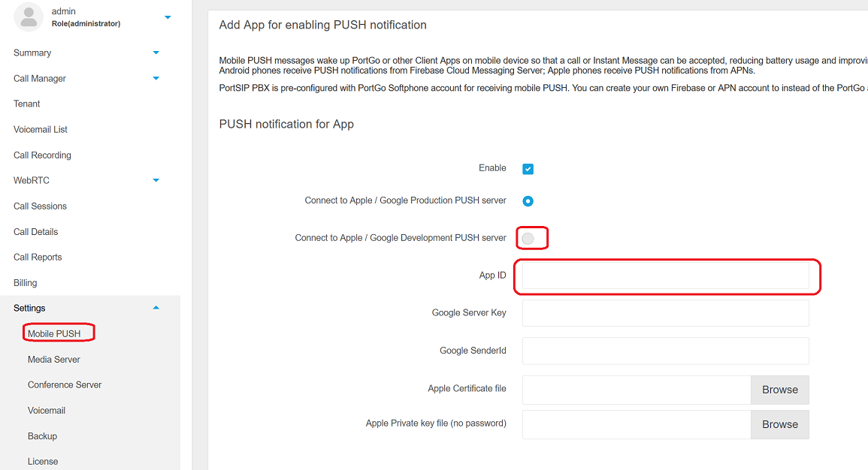Browse for an Apple Certificate file
This screenshot has height=470, width=868.
tap(779, 390)
